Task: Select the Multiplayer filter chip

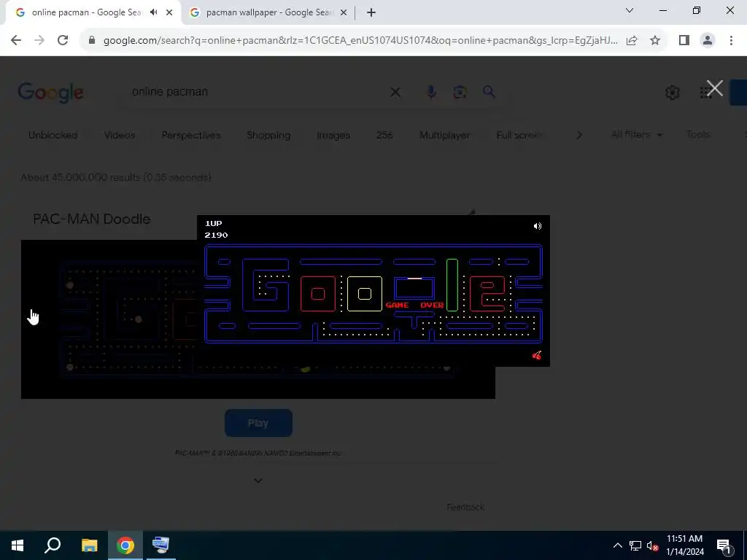Action: pos(444,135)
